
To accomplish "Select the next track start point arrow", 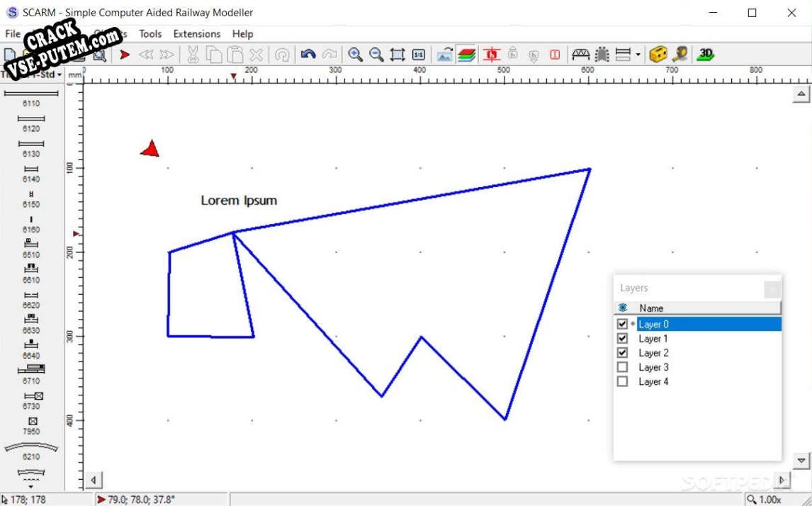I will 167,55.
